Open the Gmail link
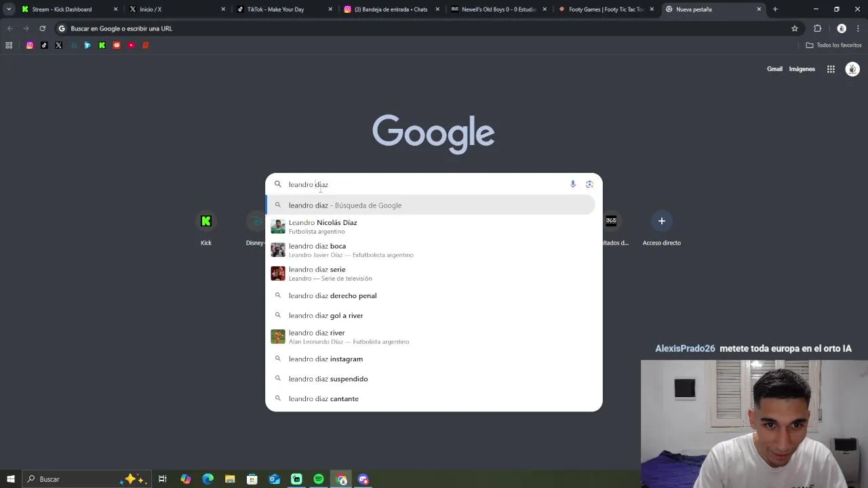Screen dimensions: 868x488 pyautogui.click(x=774, y=69)
